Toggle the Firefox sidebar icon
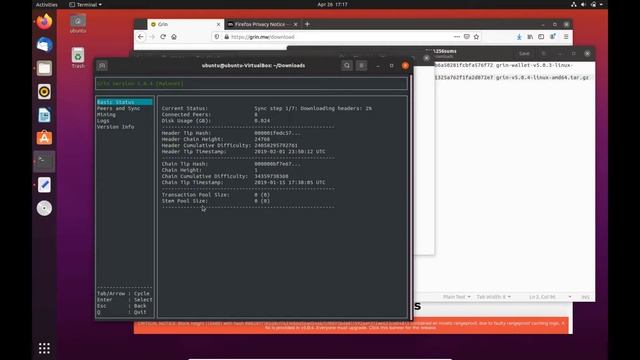 tap(541, 37)
